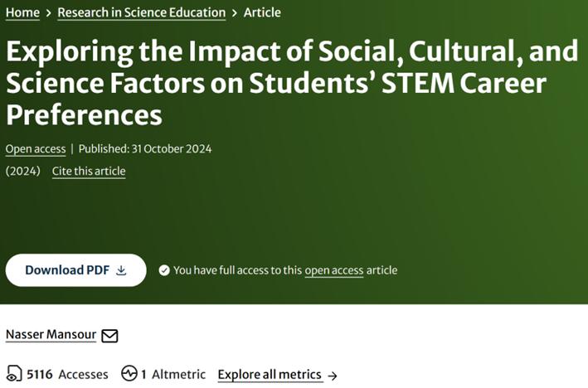Click the chevron separator just before Article

[x=235, y=12]
